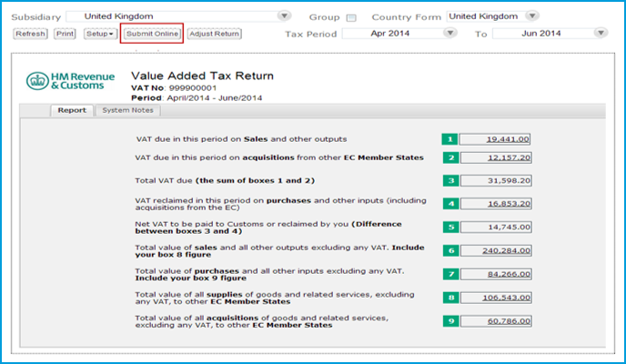Expand the Country Form dropdown
Image resolution: width=626 pixels, height=364 pixels.
click(x=532, y=16)
